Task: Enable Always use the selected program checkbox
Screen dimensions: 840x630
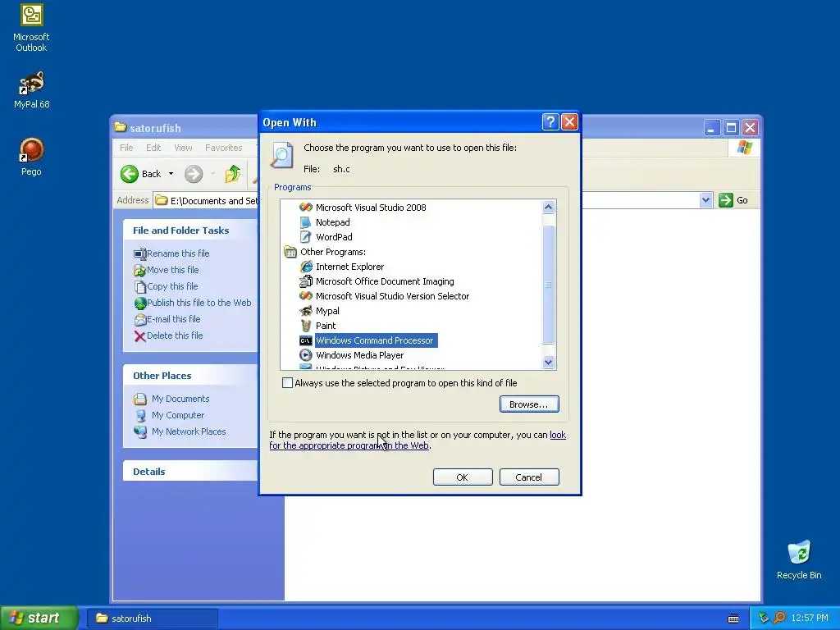Action: (x=288, y=382)
